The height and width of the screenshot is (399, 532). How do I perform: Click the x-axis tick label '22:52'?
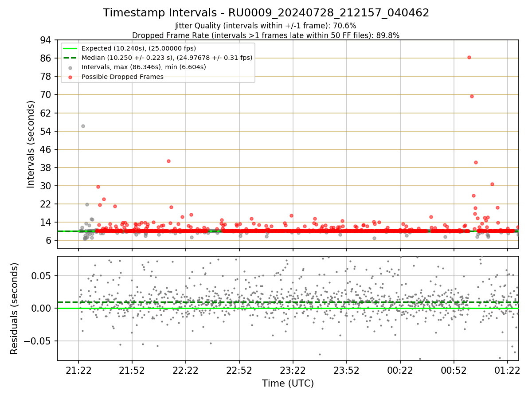239,370
